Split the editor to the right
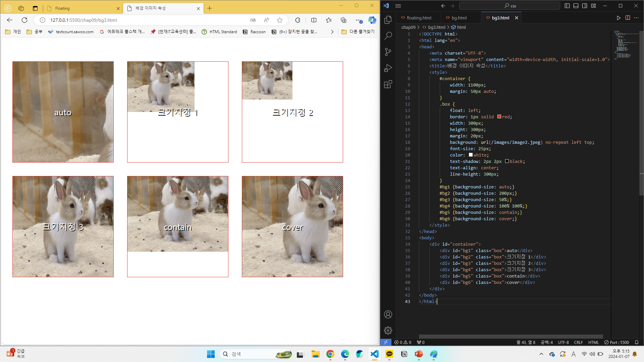The height and width of the screenshot is (362, 644). click(x=628, y=18)
